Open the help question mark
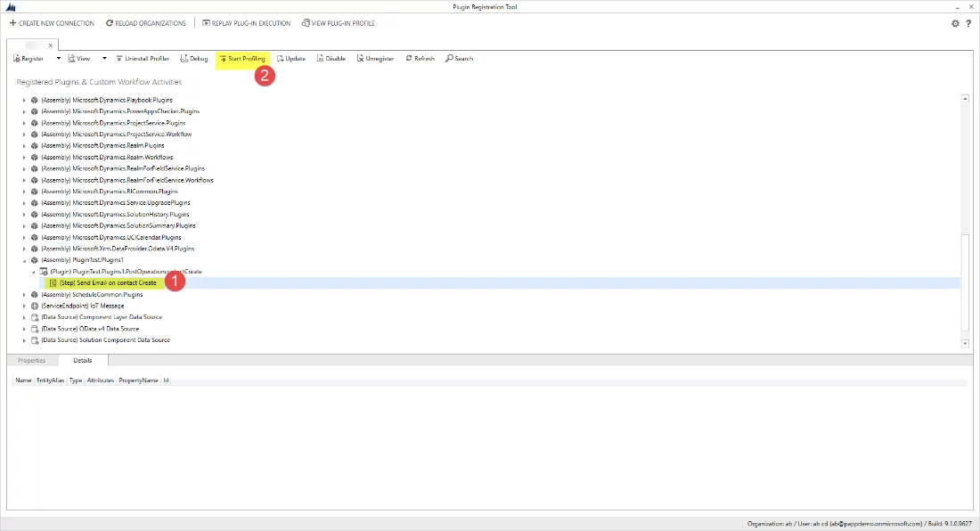The image size is (980, 531). point(968,23)
